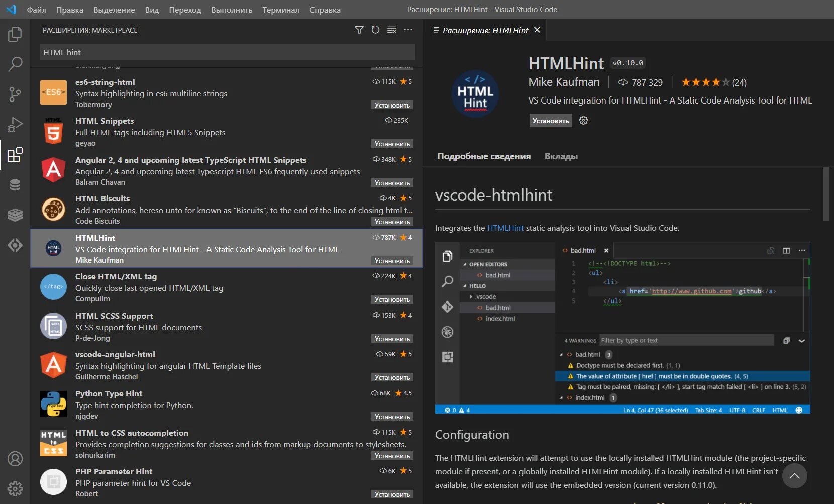Click the Close HTML/XML tag extension icon
The image size is (834, 504).
click(53, 287)
